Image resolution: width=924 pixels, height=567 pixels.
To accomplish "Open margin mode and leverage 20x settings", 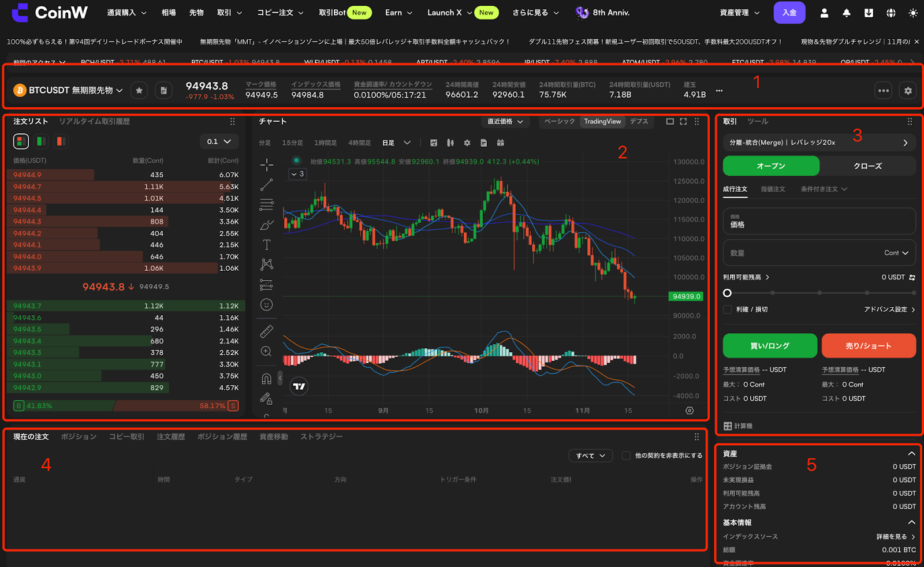I will pos(819,143).
